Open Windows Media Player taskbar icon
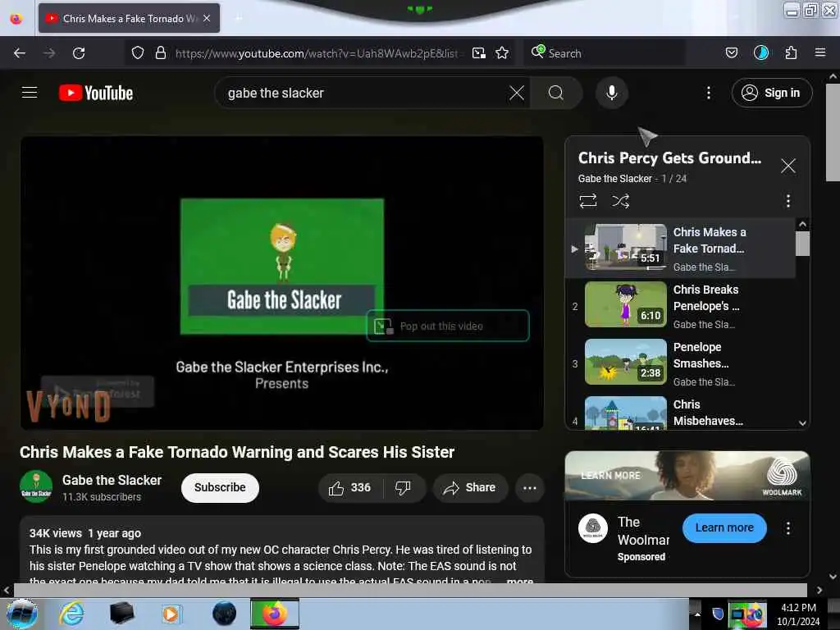 (171, 614)
